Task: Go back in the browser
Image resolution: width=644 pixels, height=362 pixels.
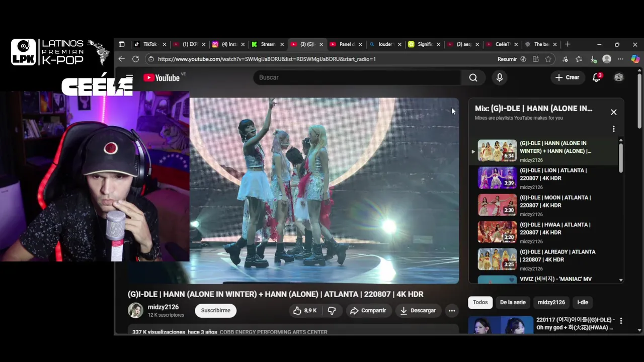Action: click(121, 59)
